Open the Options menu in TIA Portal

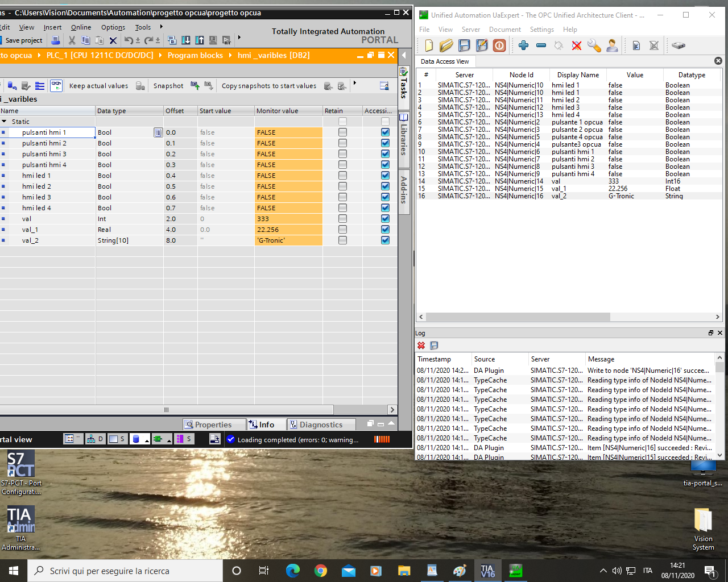(x=113, y=27)
